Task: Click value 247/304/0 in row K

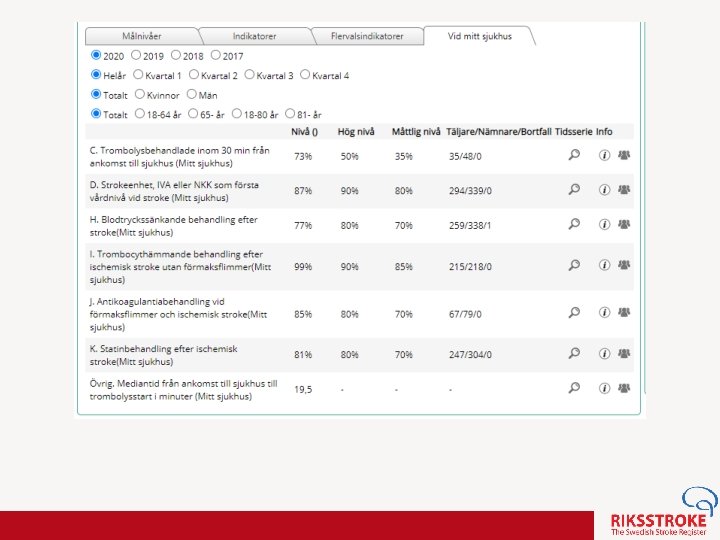Action: [470, 355]
